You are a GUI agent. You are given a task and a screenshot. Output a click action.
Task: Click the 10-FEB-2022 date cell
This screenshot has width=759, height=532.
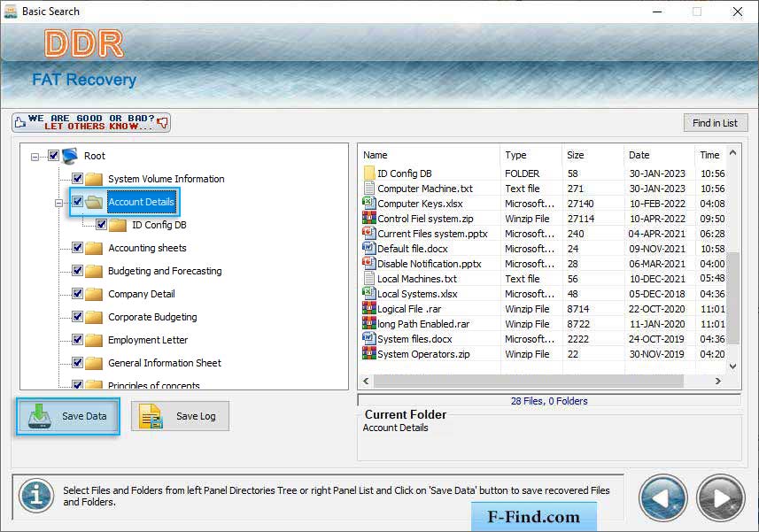pos(657,204)
